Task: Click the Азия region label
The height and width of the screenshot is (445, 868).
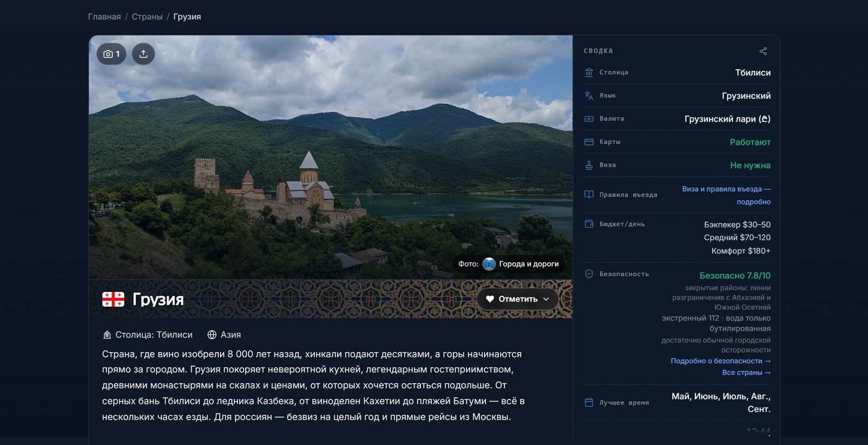Action: 231,335
